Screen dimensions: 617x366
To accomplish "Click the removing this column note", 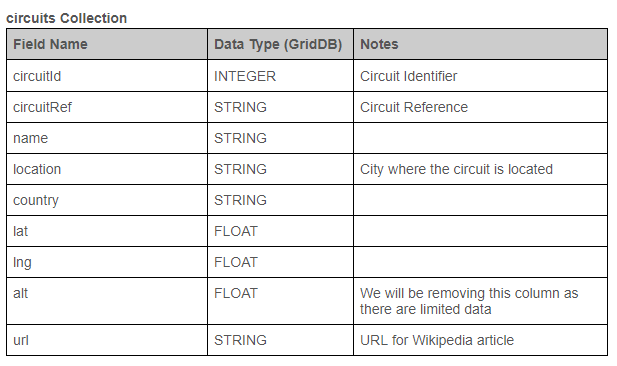I will [x=469, y=301].
